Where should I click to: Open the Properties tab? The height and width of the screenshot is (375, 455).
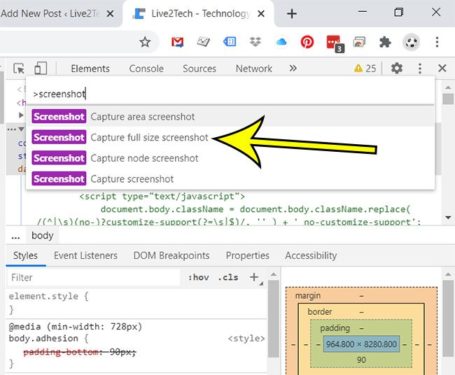coord(247,255)
